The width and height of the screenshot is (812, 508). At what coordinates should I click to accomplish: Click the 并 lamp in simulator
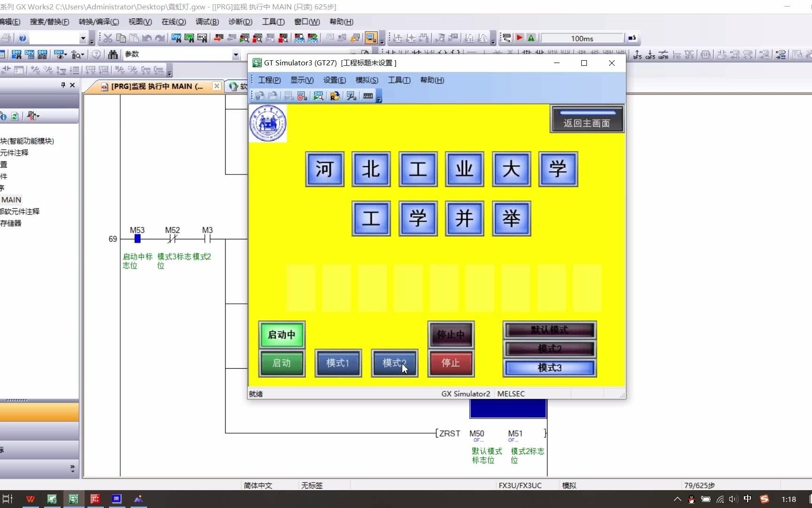pyautogui.click(x=465, y=218)
